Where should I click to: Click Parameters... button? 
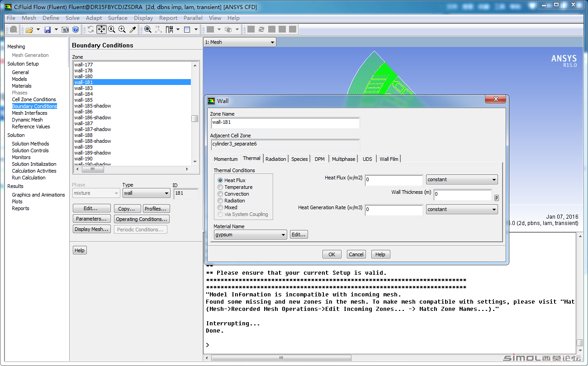coord(92,219)
